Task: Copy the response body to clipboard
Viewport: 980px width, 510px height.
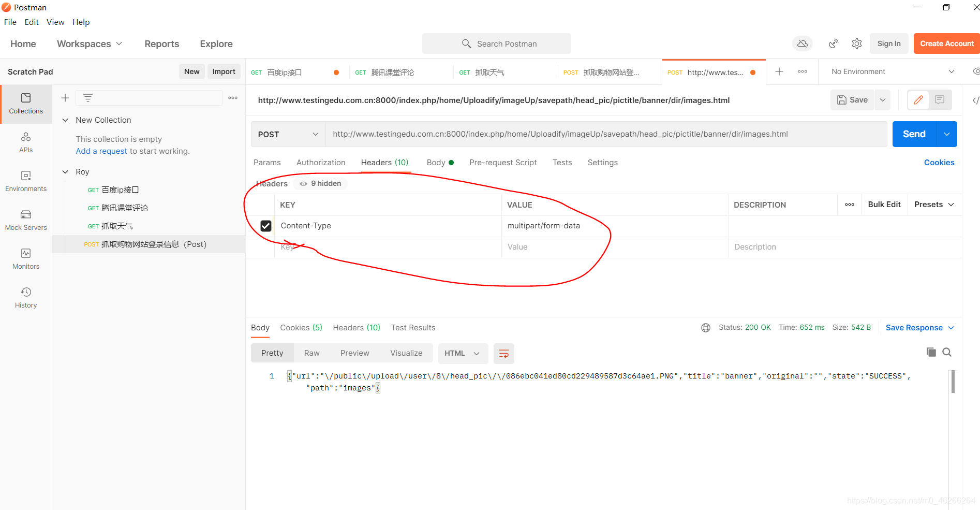Action: click(x=931, y=353)
